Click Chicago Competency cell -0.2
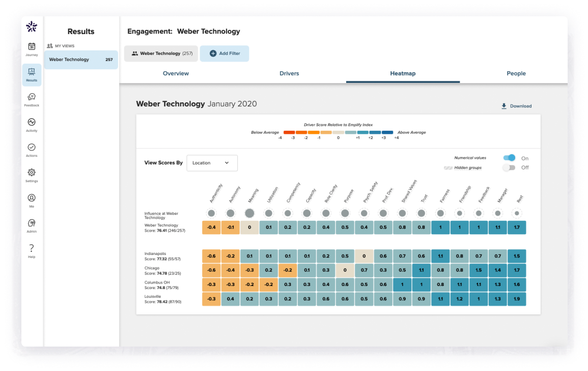The image size is (588, 371). [288, 271]
